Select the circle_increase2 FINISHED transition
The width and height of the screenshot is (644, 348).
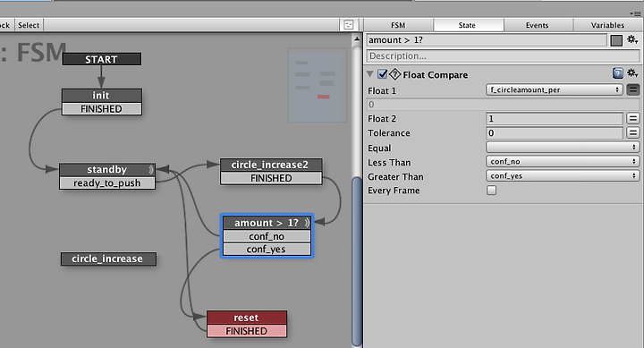(271, 178)
